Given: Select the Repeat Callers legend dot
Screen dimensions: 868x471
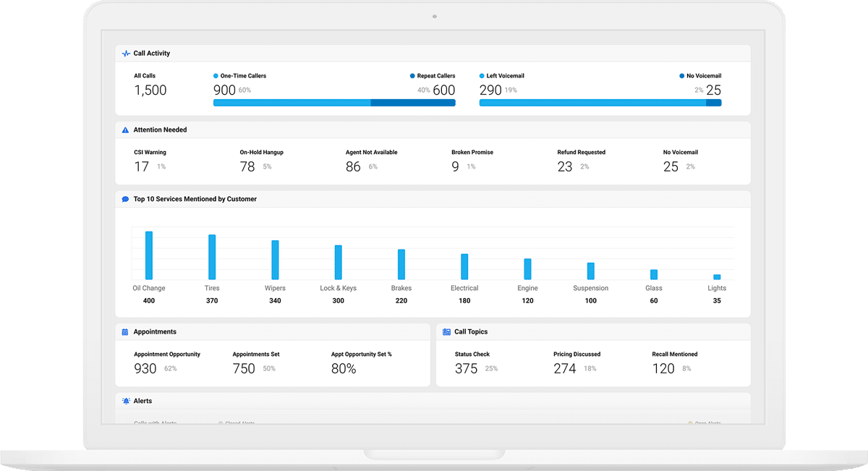Looking at the screenshot, I should (412, 76).
